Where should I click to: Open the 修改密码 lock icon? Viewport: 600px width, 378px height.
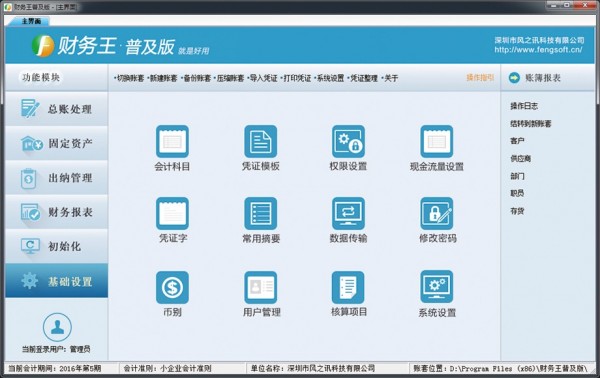point(437,213)
